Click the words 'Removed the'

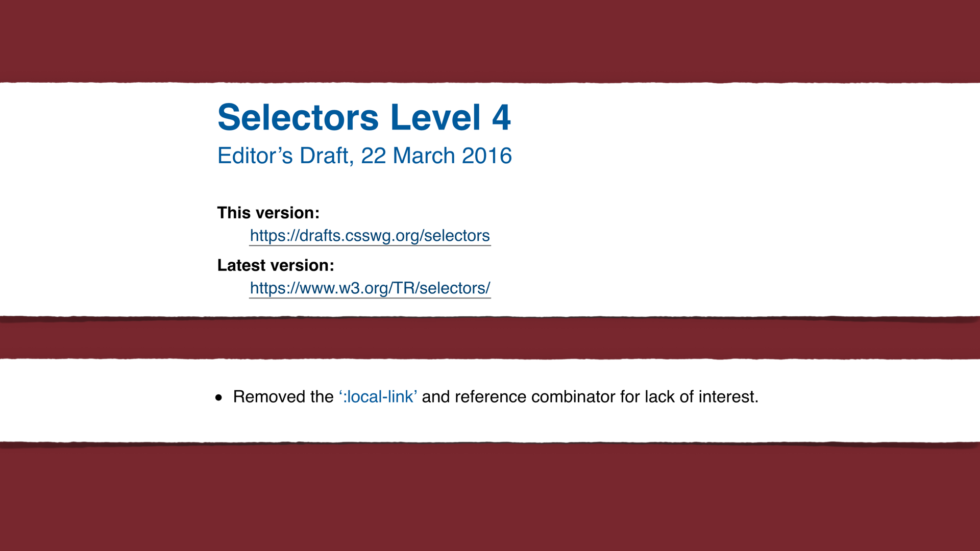[283, 396]
